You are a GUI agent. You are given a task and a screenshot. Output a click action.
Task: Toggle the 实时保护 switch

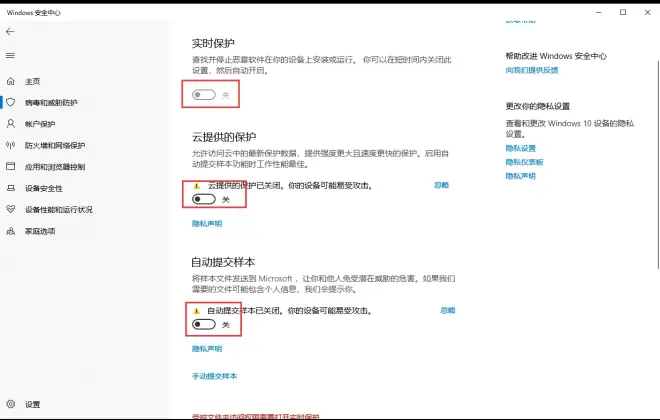click(204, 95)
